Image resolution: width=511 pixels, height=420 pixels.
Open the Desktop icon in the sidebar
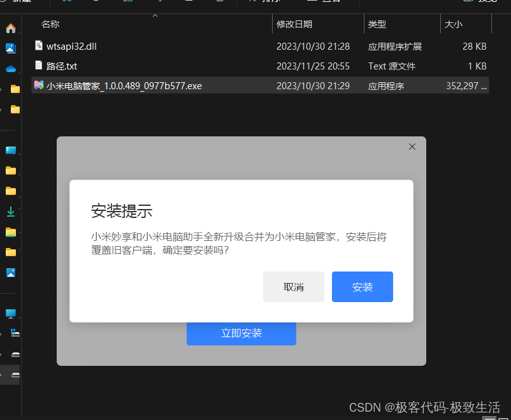coord(11,150)
